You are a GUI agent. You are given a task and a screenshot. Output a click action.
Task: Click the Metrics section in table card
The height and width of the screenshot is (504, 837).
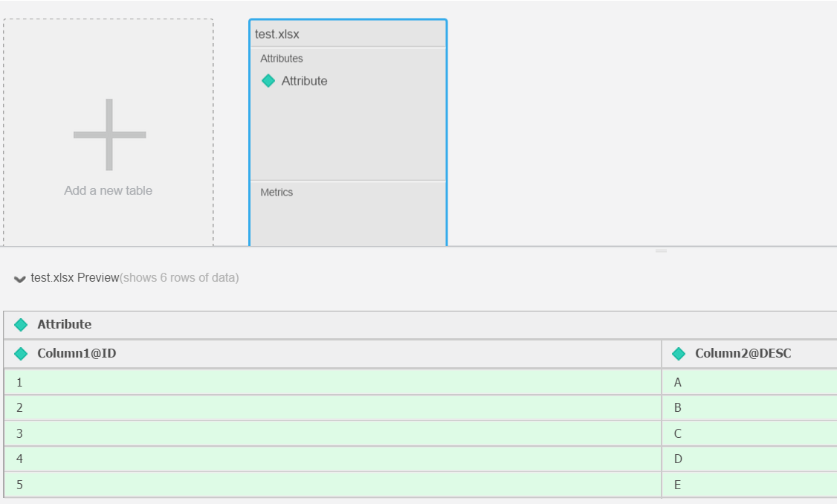click(x=277, y=193)
